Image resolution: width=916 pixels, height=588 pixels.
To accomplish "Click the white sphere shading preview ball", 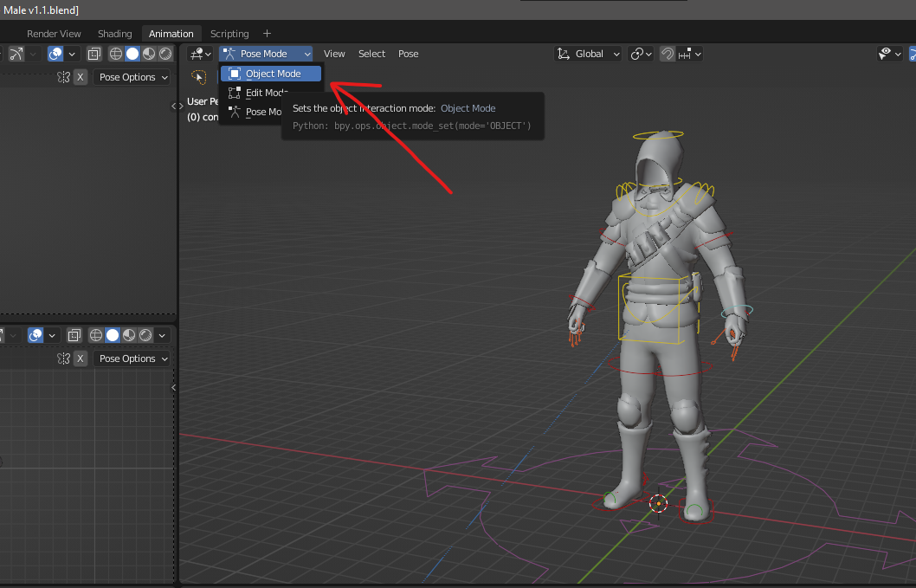I will [x=131, y=53].
